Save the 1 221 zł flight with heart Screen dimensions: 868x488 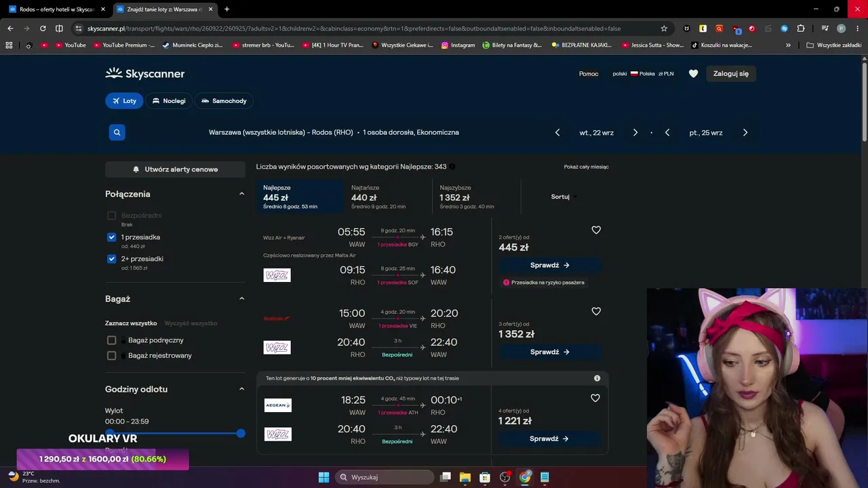[595, 399]
